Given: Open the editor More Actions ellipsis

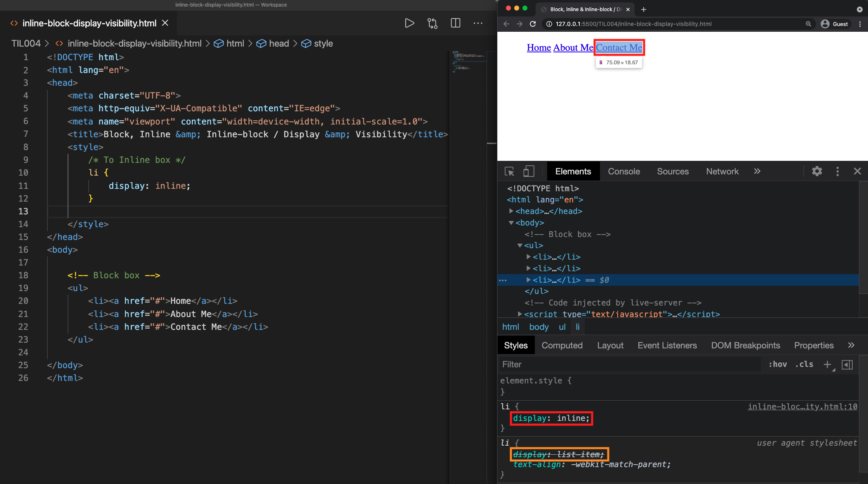Looking at the screenshot, I should [478, 23].
